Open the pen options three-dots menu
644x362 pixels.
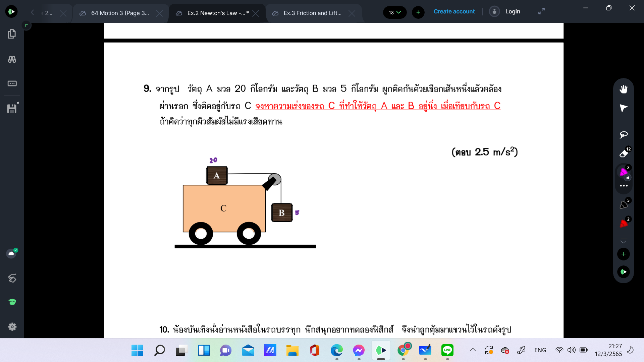click(624, 186)
